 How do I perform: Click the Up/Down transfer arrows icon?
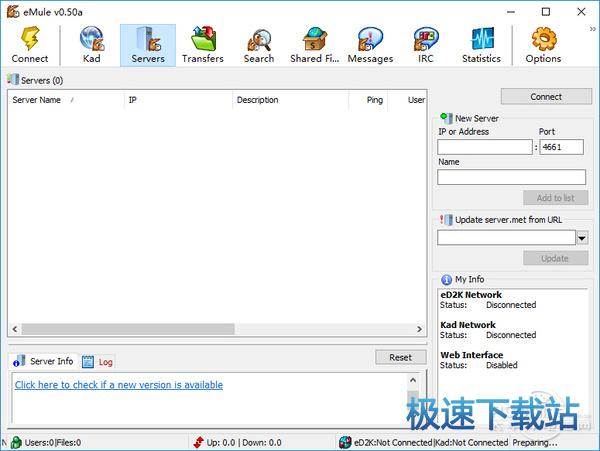(199, 442)
